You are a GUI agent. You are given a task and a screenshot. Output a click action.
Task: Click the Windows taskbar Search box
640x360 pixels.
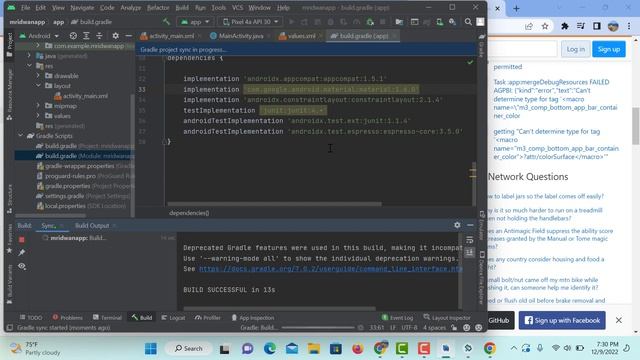pyautogui.click(x=188, y=349)
